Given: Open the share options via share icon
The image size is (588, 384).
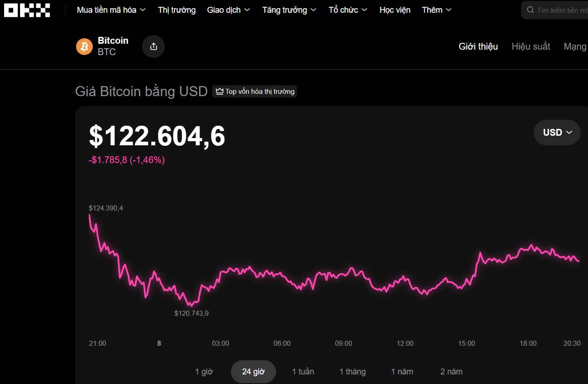Looking at the screenshot, I should click(153, 46).
